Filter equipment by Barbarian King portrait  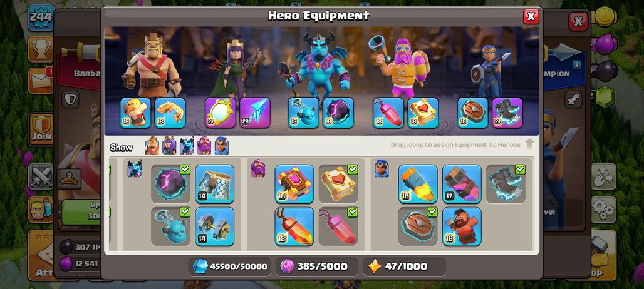[x=152, y=146]
